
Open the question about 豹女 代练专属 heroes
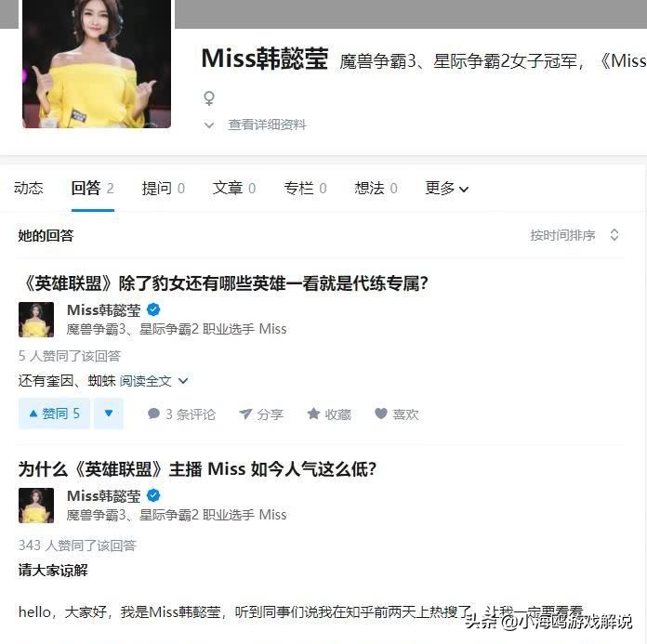point(226,283)
